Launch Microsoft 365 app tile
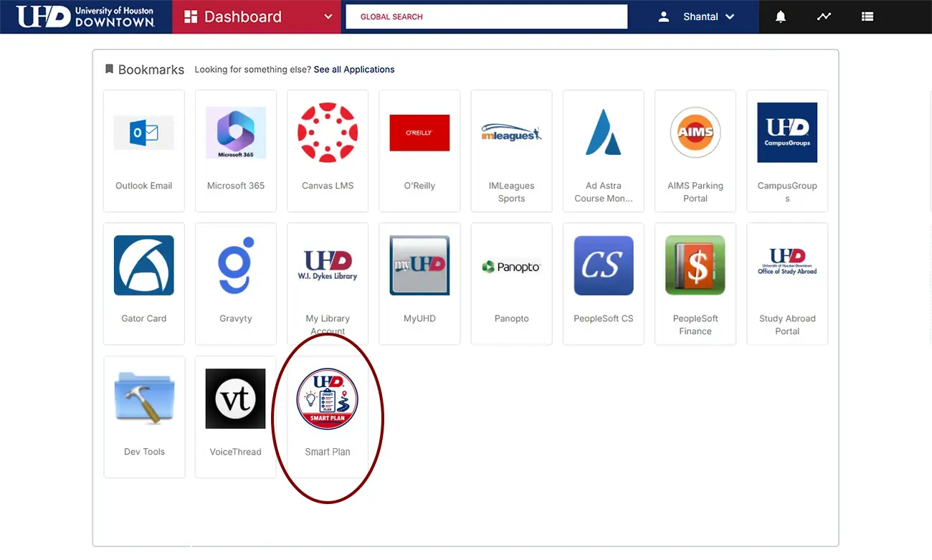The width and height of the screenshot is (932, 560). click(x=236, y=151)
